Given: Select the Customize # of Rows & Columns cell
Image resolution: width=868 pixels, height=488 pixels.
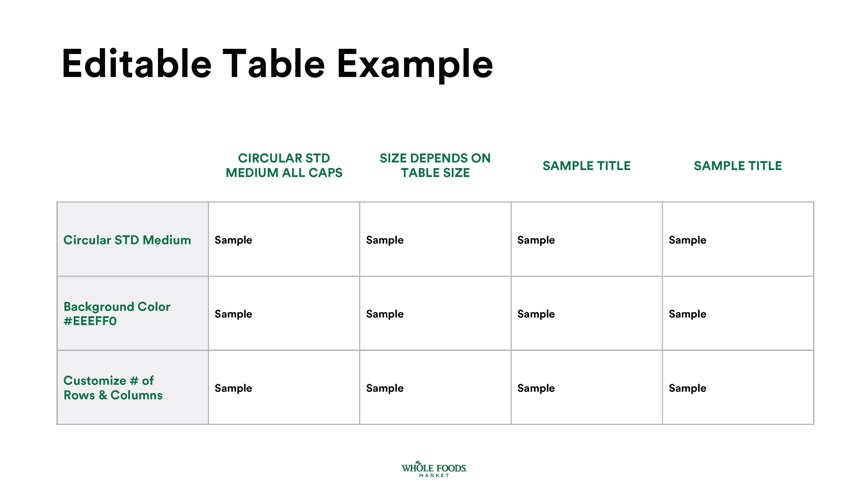Looking at the screenshot, I should (133, 387).
